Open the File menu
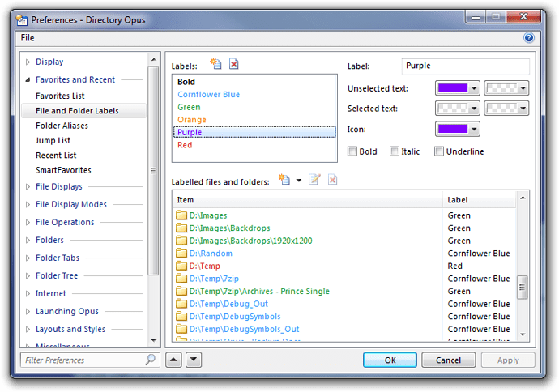This screenshot has height=392, width=559. click(x=28, y=38)
